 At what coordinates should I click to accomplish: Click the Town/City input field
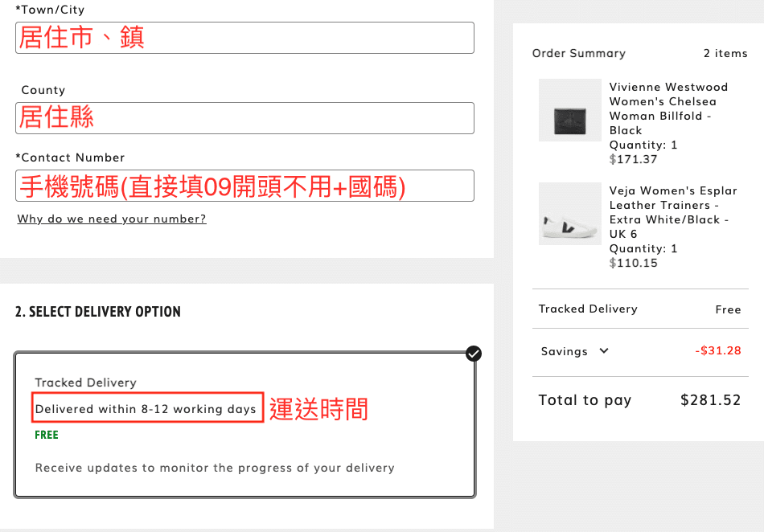pos(244,38)
